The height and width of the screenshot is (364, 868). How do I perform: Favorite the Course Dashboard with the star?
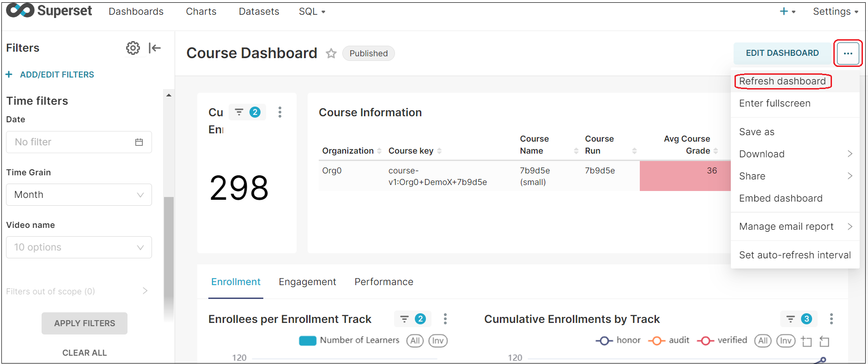click(x=331, y=54)
